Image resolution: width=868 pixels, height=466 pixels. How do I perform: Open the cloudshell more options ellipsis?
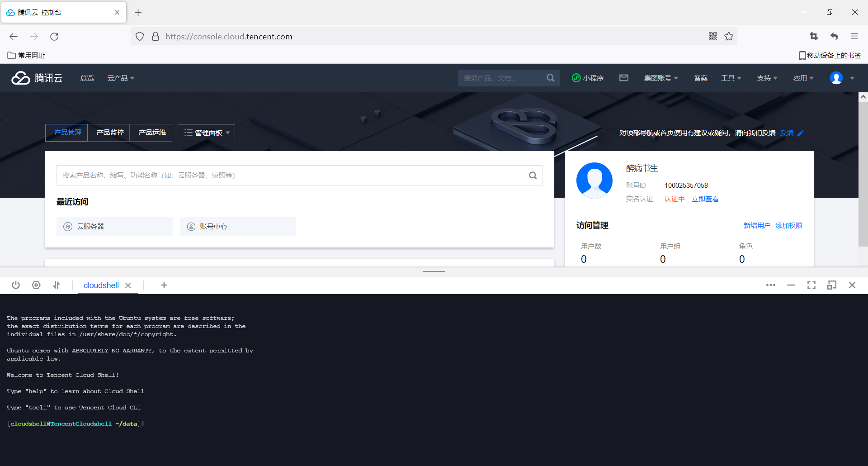pyautogui.click(x=771, y=285)
